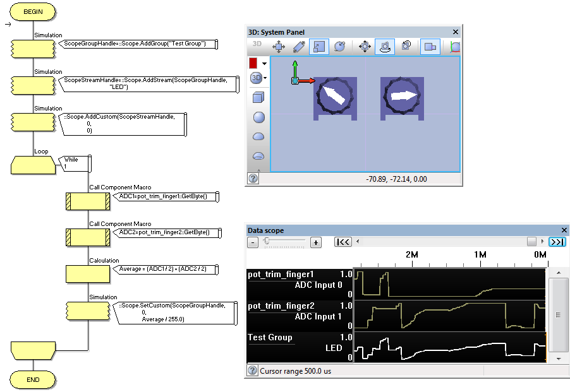Select the Scope.SetCustom simulation icon
This screenshot has height=392, width=570.
tap(88, 311)
